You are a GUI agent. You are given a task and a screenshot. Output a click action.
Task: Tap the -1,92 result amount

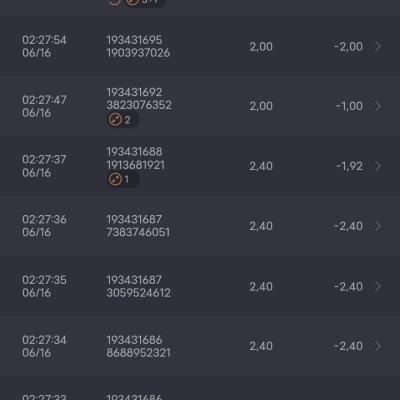tap(349, 166)
